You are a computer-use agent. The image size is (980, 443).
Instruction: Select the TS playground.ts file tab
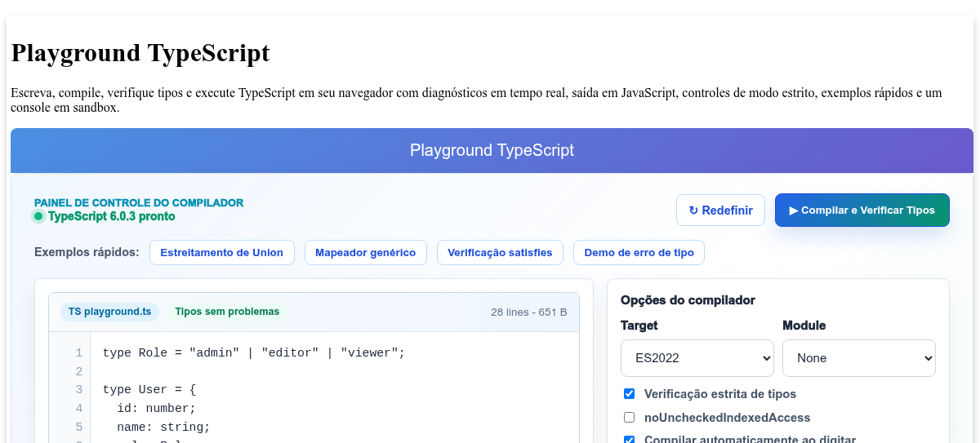(109, 312)
